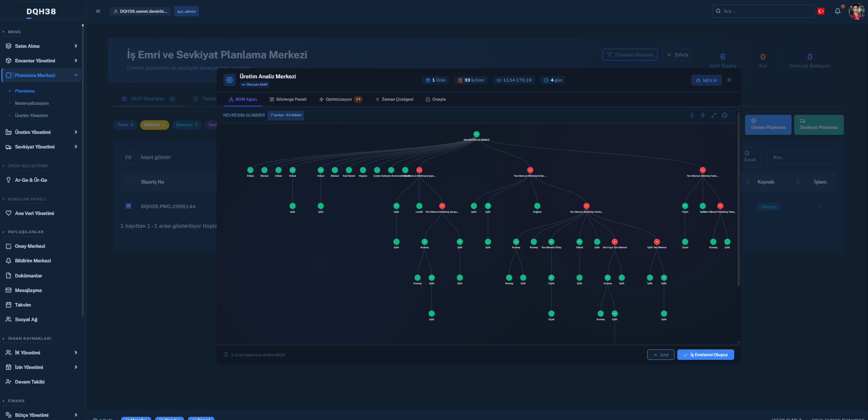Click İş Emirlerini Oluştur button
This screenshot has height=420, width=868.
pyautogui.click(x=706, y=355)
